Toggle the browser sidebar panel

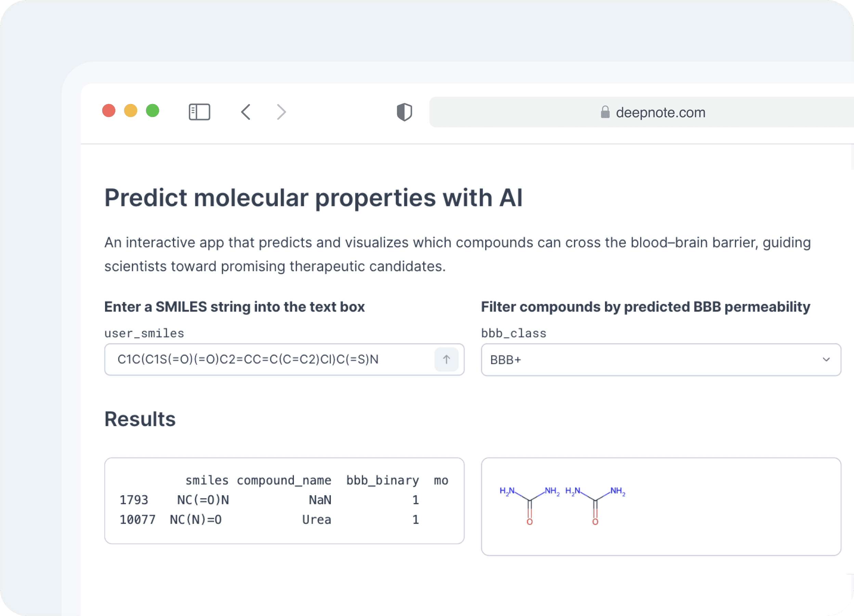click(199, 112)
